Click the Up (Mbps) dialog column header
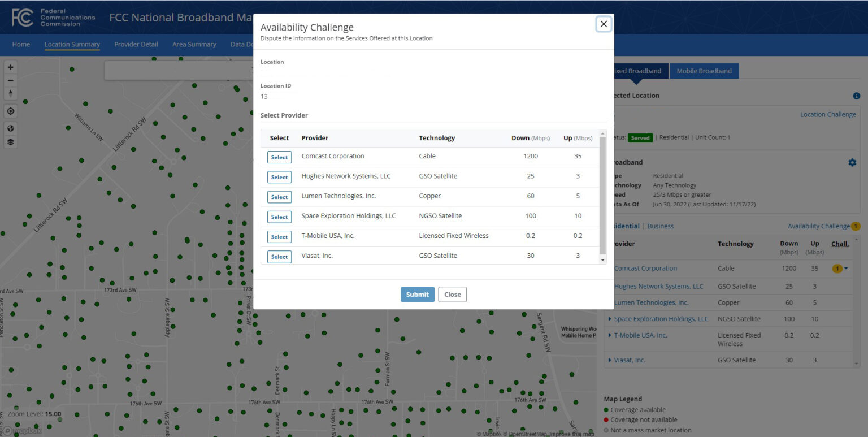 coord(578,138)
